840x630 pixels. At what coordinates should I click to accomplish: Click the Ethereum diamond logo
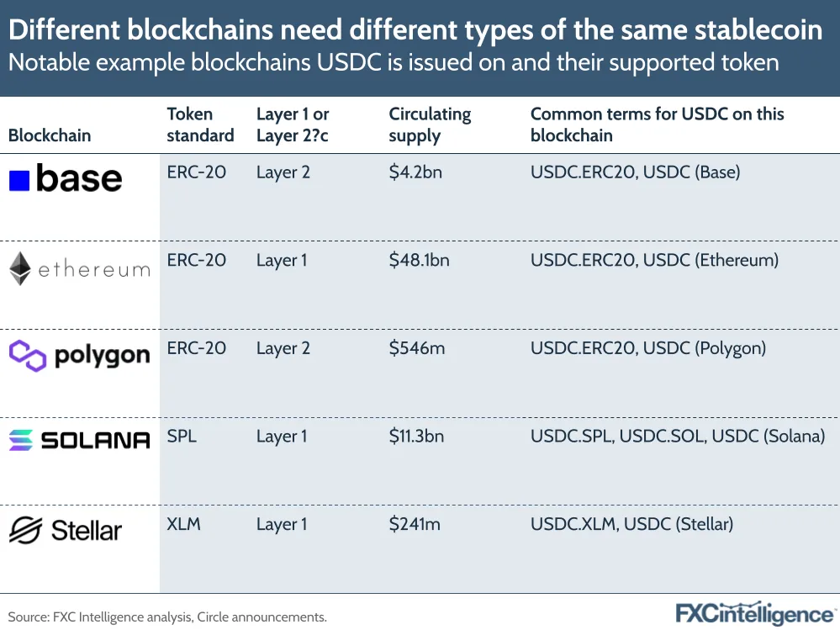(x=20, y=269)
